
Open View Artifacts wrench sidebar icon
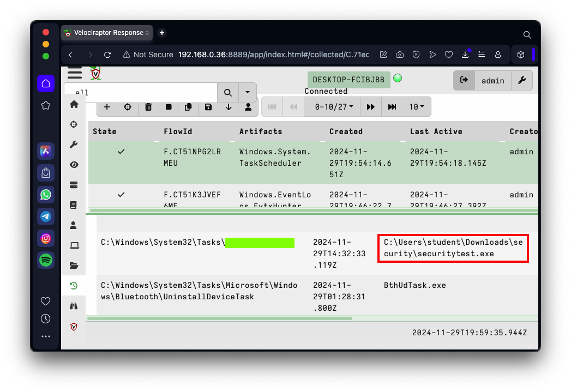(74, 144)
